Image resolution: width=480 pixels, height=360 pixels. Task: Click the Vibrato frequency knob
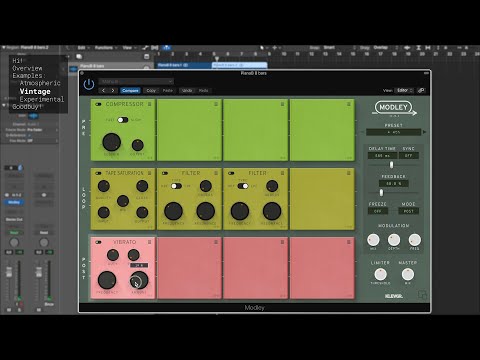107,280
